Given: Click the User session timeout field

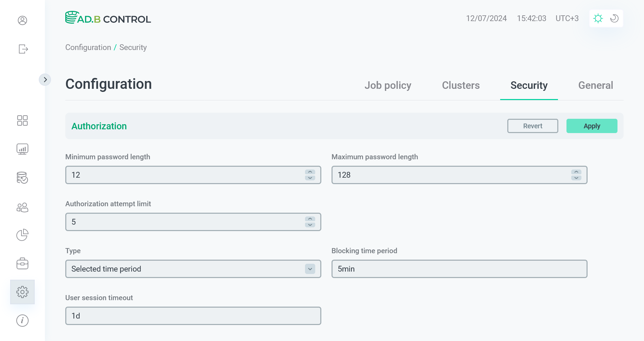Looking at the screenshot, I should [193, 316].
